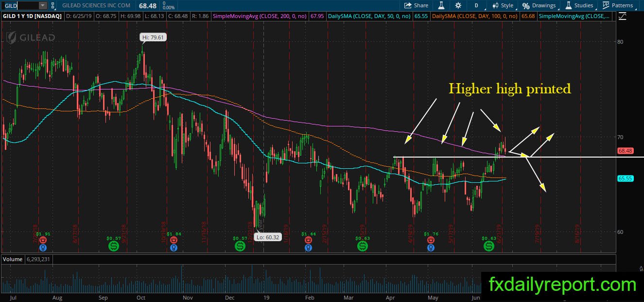Click the GILD 1 Y 1D [NASDAQ] label
This screenshot has width=644, height=302.
[33, 16]
